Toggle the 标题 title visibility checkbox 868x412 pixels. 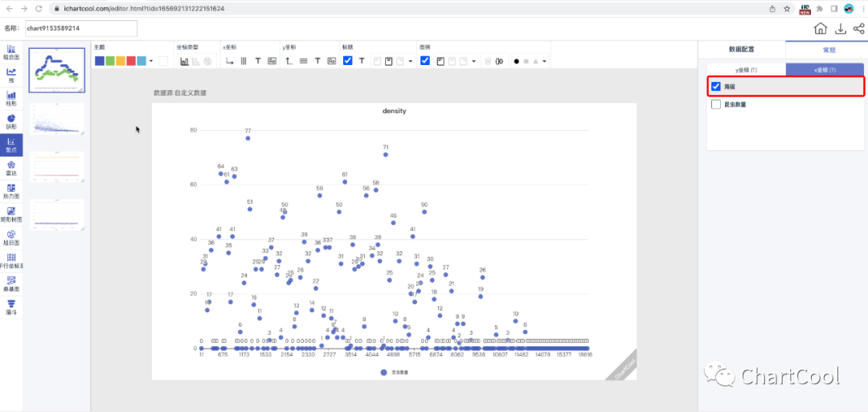point(347,61)
